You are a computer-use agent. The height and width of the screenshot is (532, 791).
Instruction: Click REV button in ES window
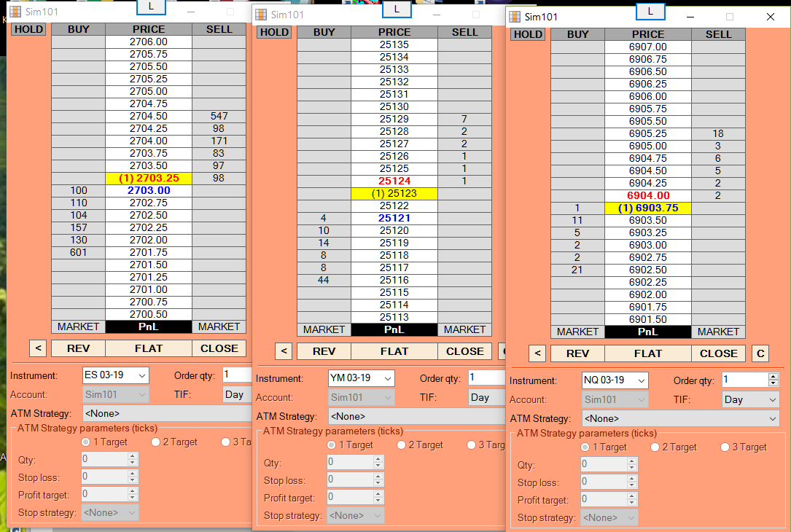coord(78,348)
